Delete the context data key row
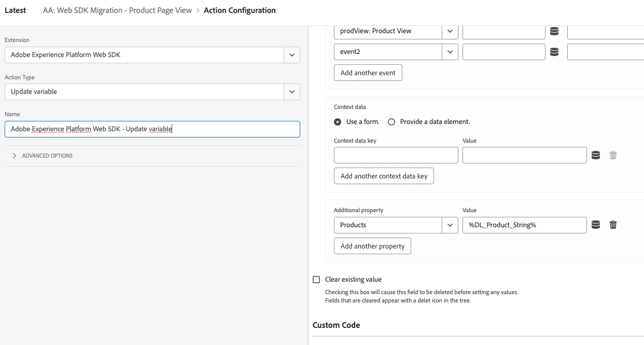The image size is (644, 345). point(613,155)
